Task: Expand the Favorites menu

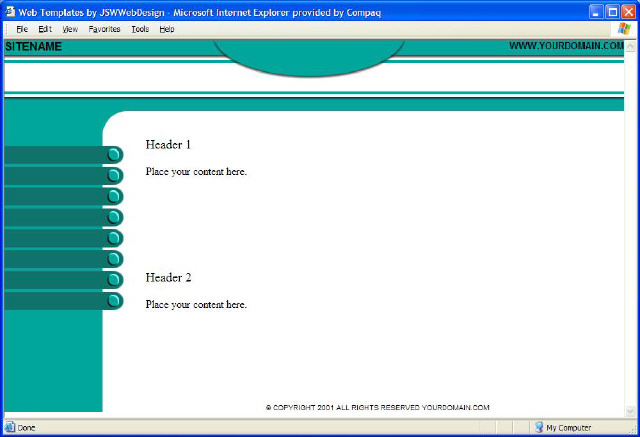Action: pos(104,29)
